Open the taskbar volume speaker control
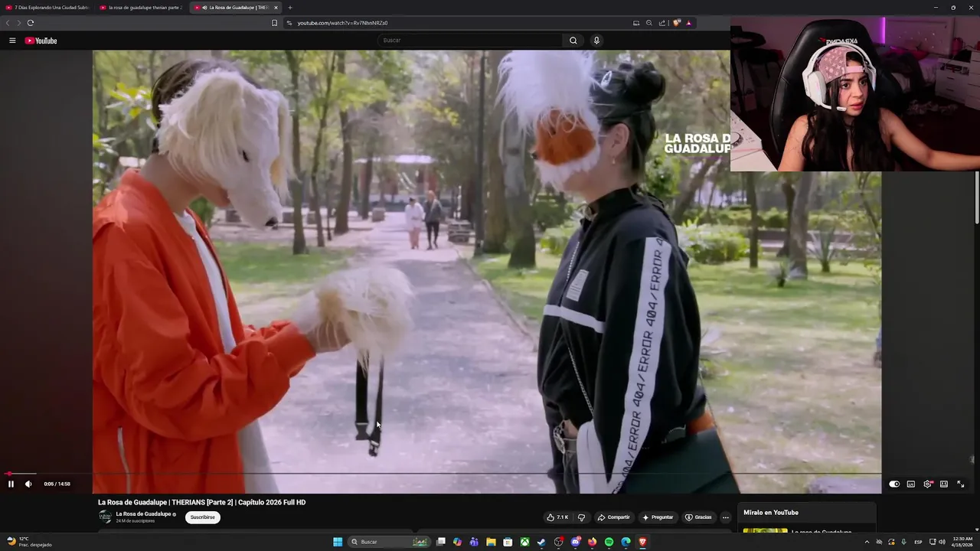The image size is (980, 551). (x=942, y=542)
